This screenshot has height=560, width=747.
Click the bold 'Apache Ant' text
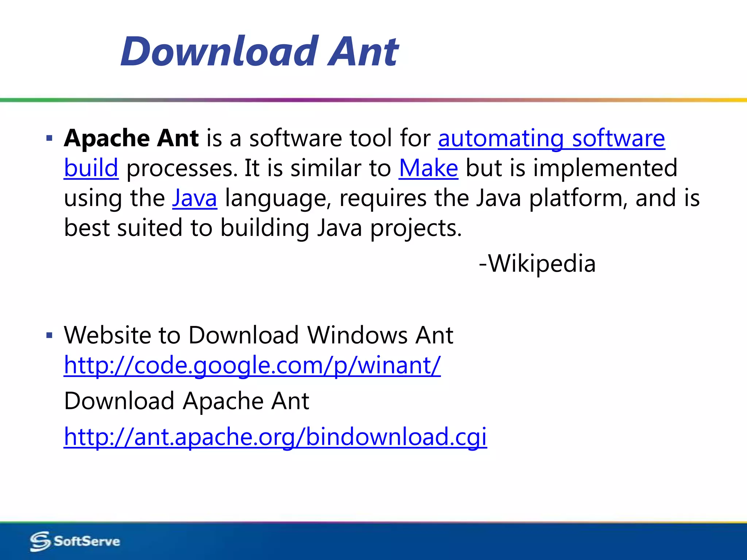tap(131, 139)
